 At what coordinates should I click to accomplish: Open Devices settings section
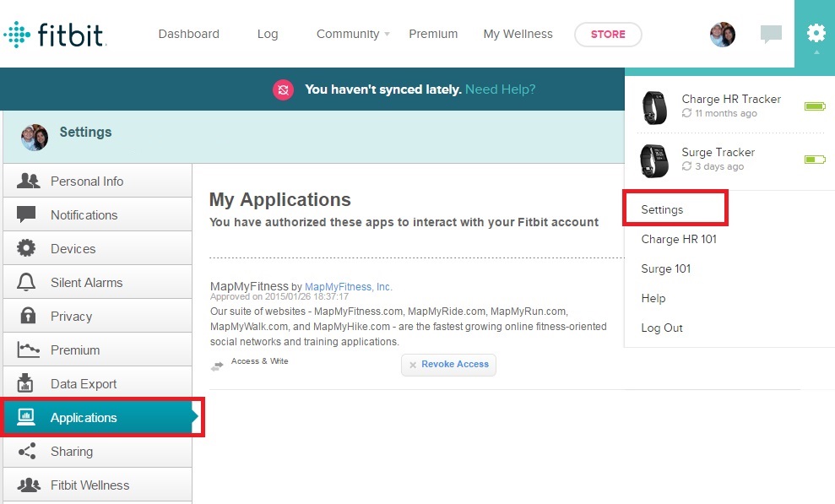[97, 248]
